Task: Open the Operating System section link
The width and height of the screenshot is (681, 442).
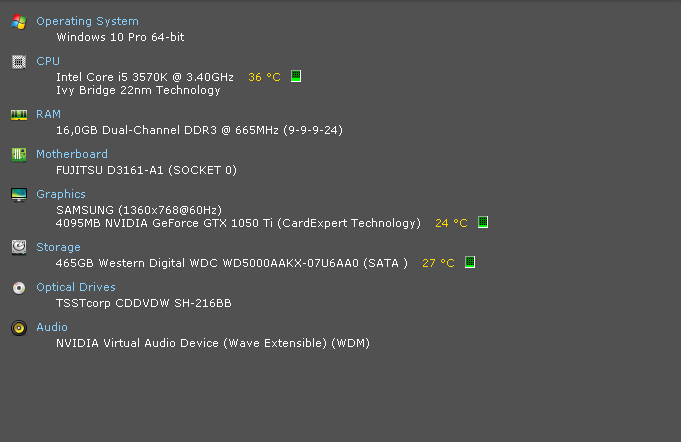Action: [x=87, y=21]
